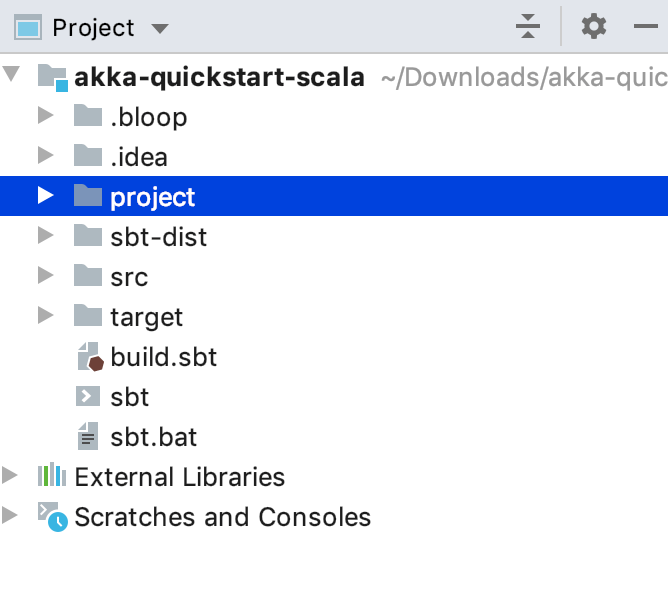Collapse the akka-quickstart-scala root node
This screenshot has height=612, width=668.
(x=11, y=74)
